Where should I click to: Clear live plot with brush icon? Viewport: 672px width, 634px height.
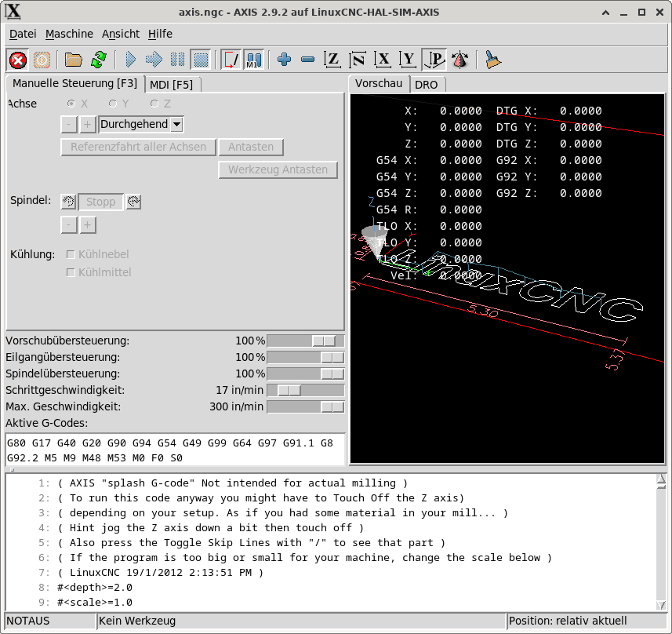pos(493,60)
